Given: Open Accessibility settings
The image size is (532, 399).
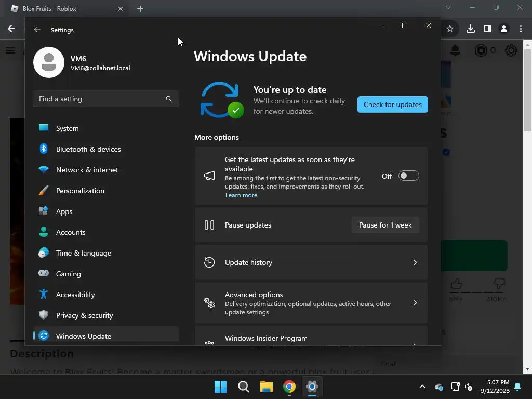Looking at the screenshot, I should click(x=106, y=295).
